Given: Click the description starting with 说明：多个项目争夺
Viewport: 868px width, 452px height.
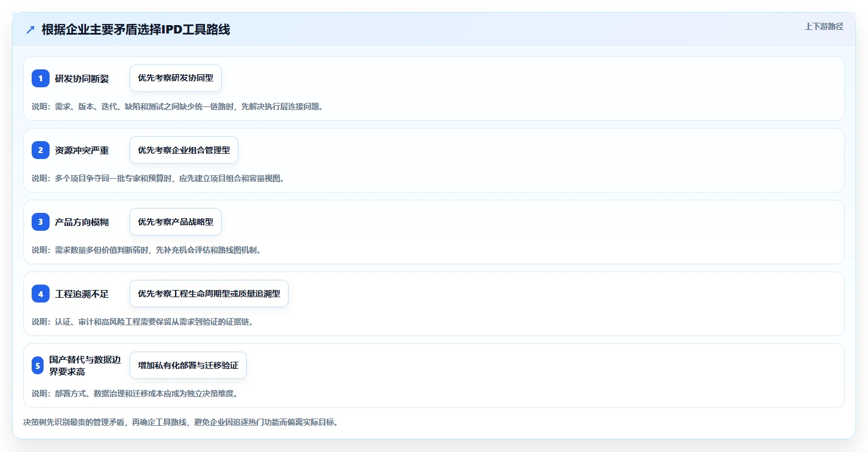Looking at the screenshot, I should pos(158,178).
